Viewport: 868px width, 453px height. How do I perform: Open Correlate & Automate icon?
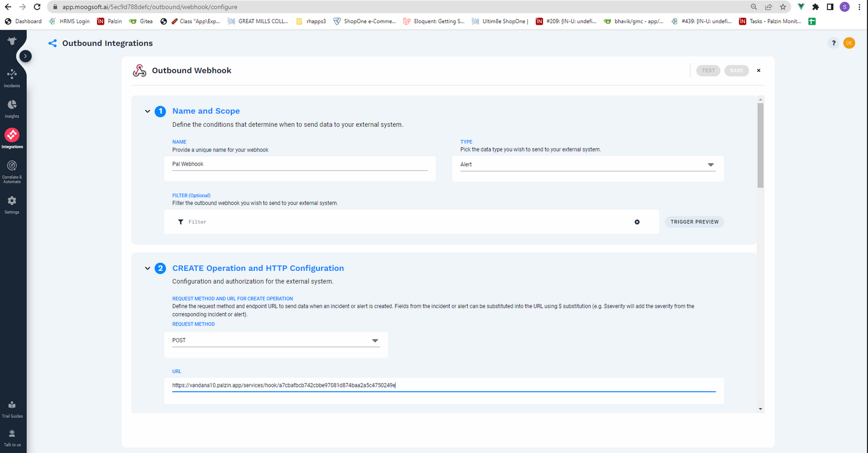tap(12, 171)
